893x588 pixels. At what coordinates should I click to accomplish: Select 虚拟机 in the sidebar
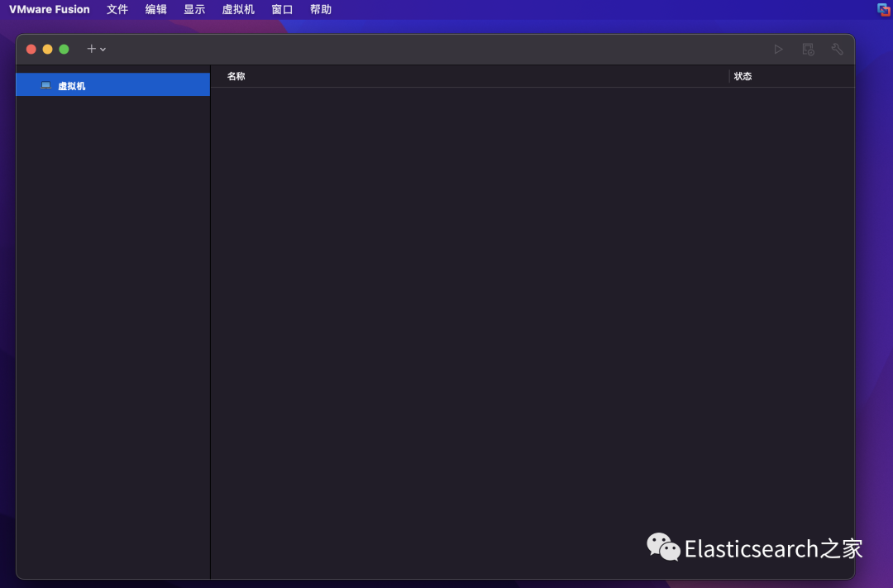point(113,85)
